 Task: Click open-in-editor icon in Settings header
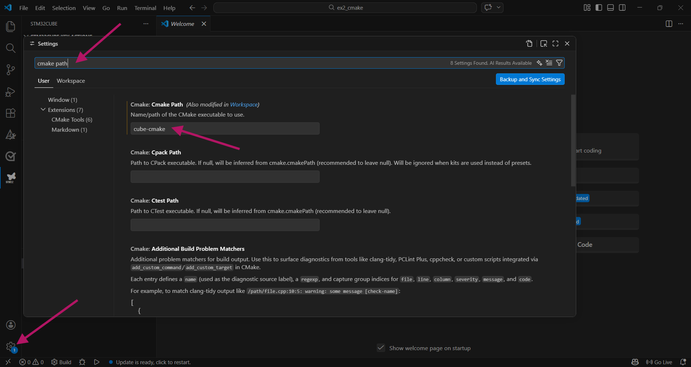(x=544, y=44)
